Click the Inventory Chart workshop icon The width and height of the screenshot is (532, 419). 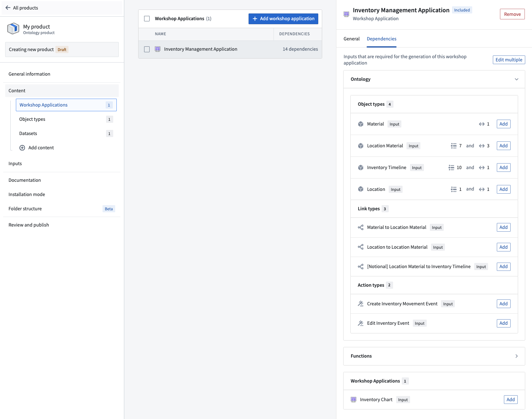click(x=353, y=400)
